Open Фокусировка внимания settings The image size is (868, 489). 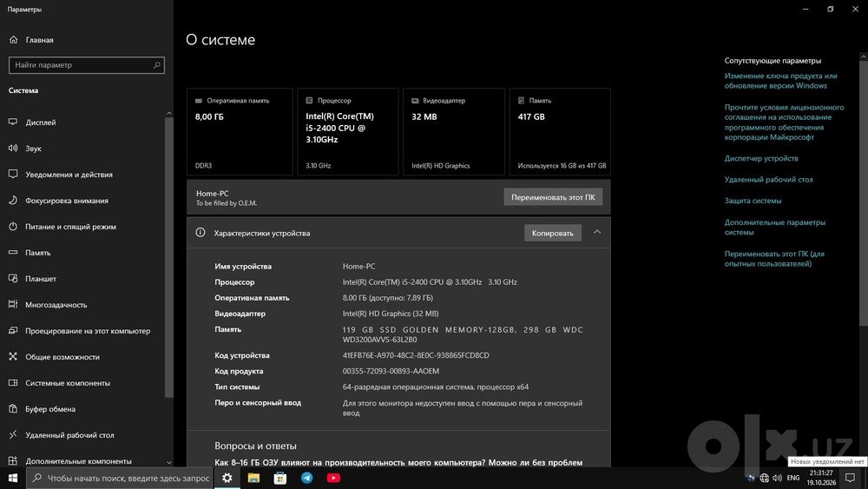point(67,201)
